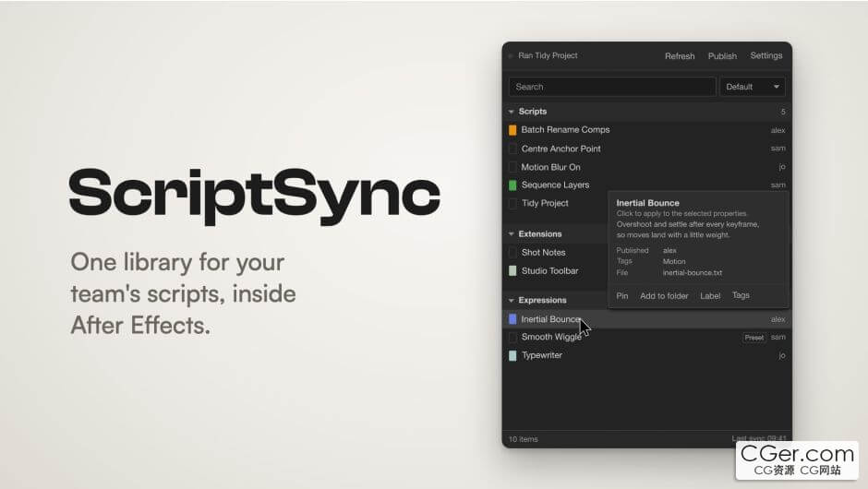Click empty label box for Motion Blur On
868x489 pixels.
tap(512, 167)
